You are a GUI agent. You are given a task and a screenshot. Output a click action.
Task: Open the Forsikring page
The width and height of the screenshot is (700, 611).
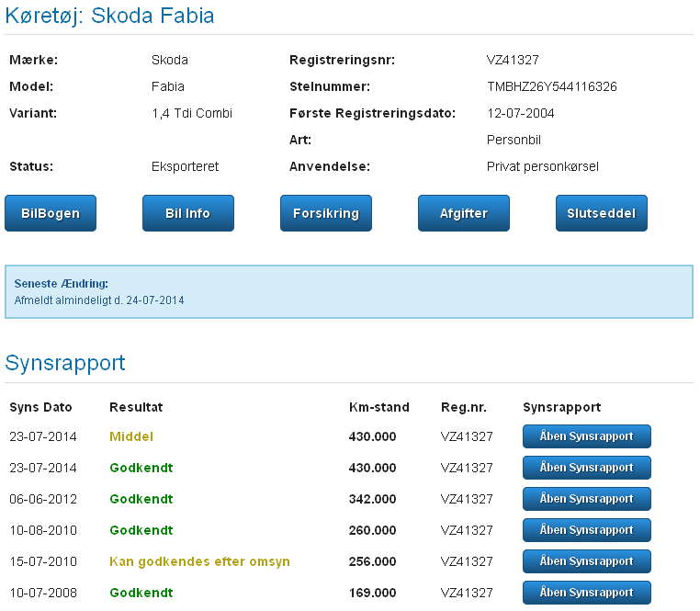[325, 213]
